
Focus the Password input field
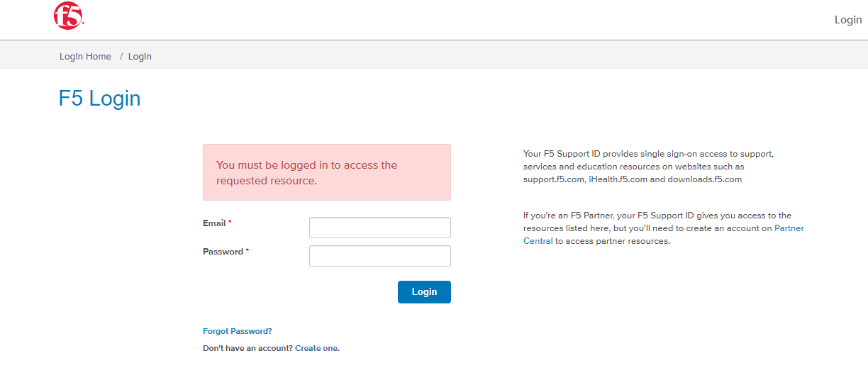(x=379, y=256)
